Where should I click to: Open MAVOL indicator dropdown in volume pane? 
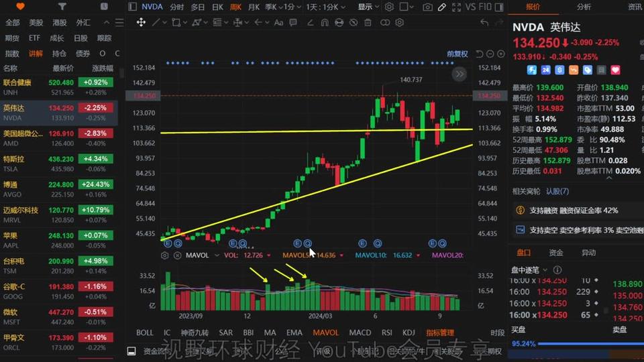[202, 255]
